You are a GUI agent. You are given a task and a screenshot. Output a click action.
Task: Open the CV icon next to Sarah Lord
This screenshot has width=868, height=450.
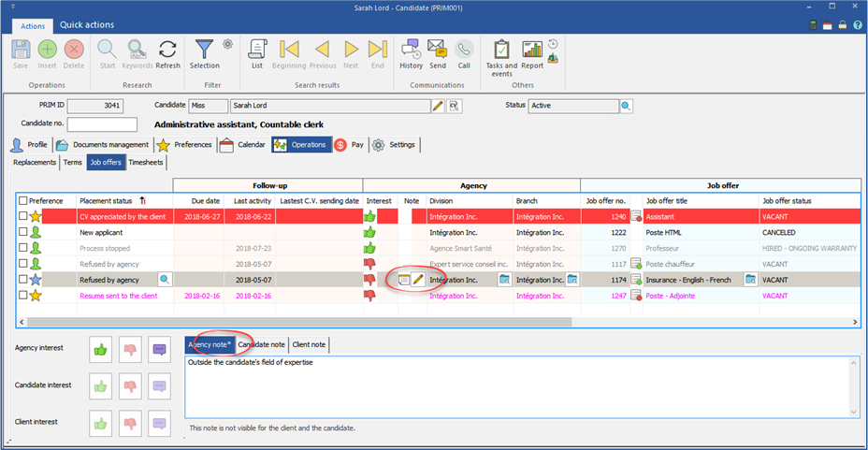tap(455, 106)
